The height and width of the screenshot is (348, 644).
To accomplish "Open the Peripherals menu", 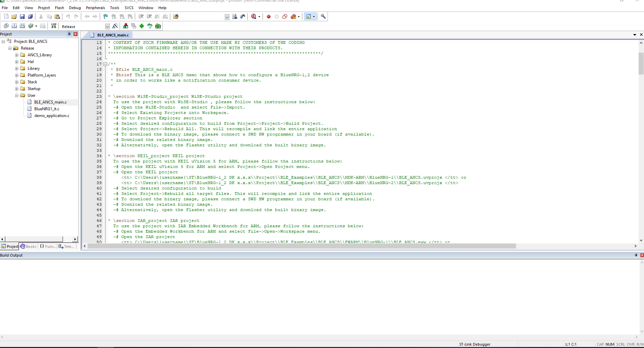I will pos(95,8).
